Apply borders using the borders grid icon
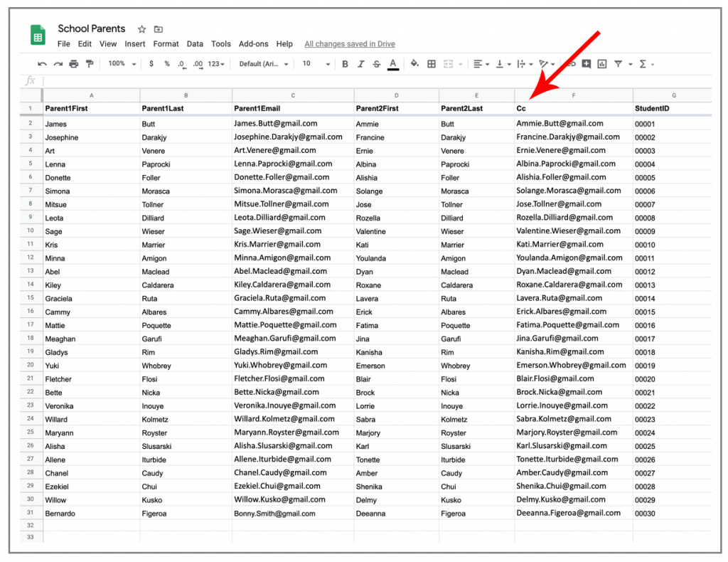This screenshot has height=562, width=728. 430,63
